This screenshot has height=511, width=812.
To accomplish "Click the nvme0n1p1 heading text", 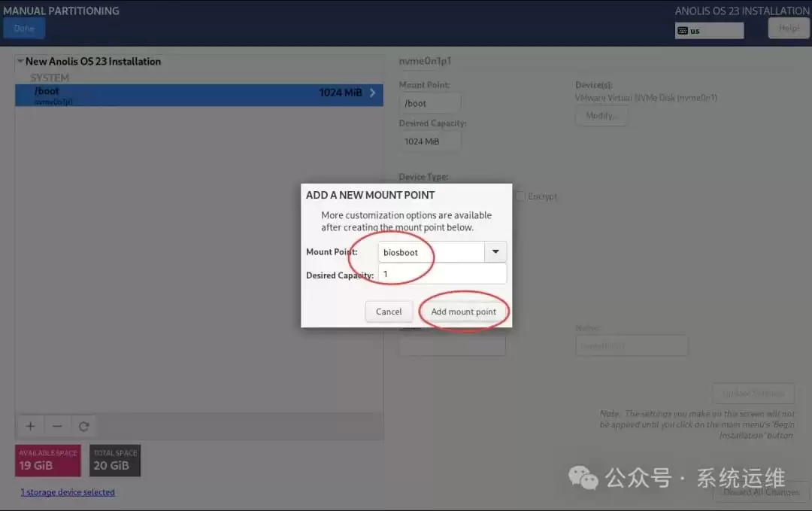I will coord(425,61).
